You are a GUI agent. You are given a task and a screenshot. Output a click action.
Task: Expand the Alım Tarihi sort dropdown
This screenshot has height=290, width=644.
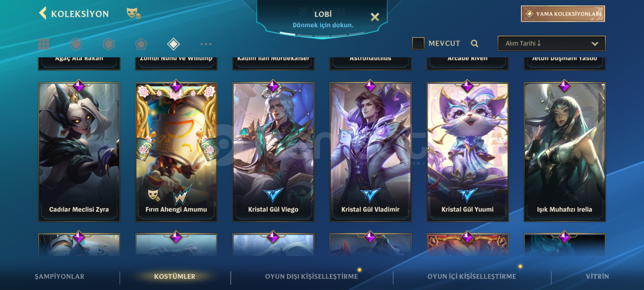click(551, 44)
